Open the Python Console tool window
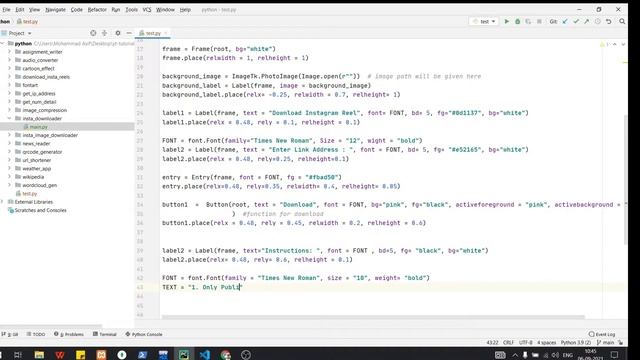 (144, 334)
